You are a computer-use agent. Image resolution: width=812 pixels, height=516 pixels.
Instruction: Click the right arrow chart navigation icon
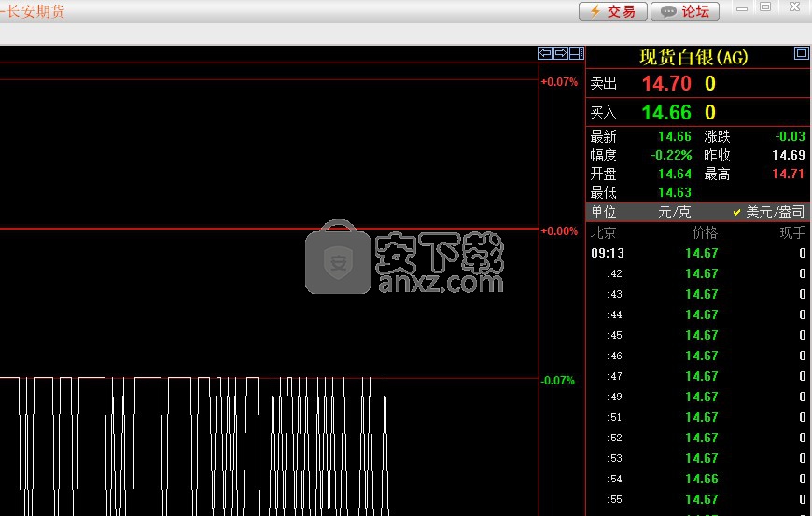(x=561, y=53)
